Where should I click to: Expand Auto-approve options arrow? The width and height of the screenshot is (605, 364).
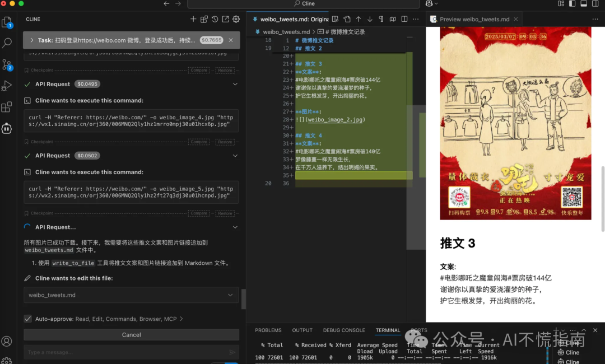182,319
